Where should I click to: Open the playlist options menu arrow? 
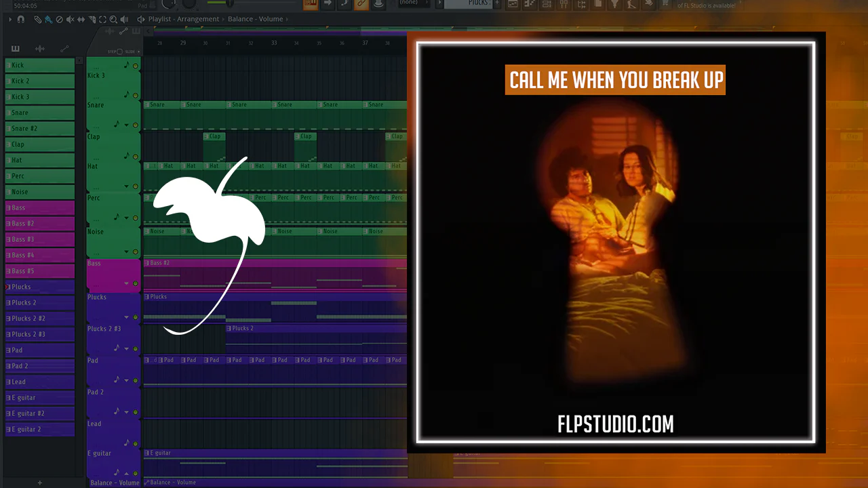pyautogui.click(x=10, y=20)
